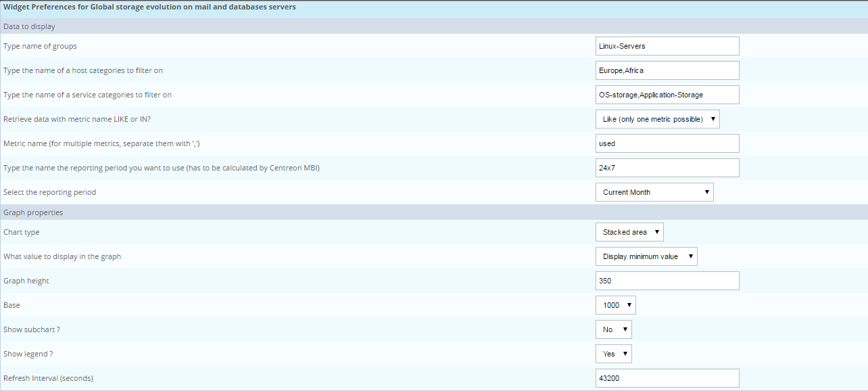Click the arrow on the metric LIKE/IN selector
868x391 pixels.
712,118
